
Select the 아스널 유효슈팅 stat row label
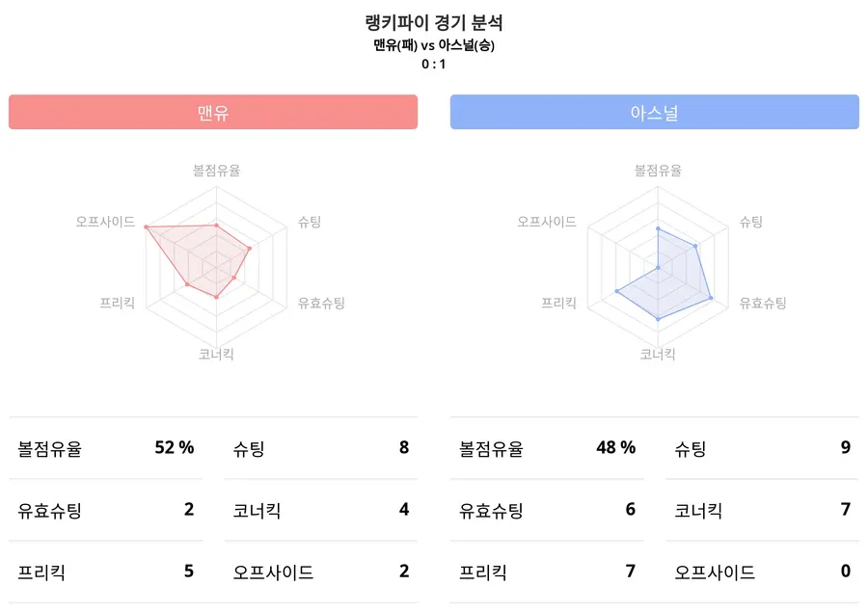point(491,510)
